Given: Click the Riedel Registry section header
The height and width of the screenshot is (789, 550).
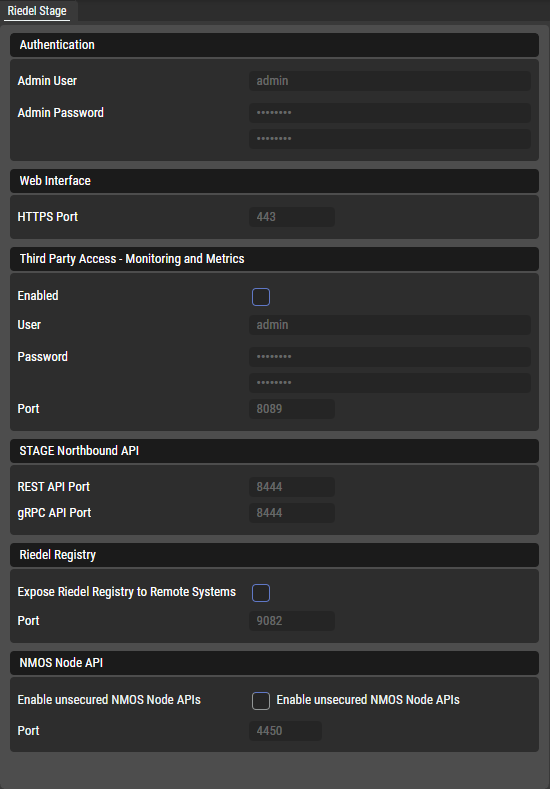Looking at the screenshot, I should 274,556.
